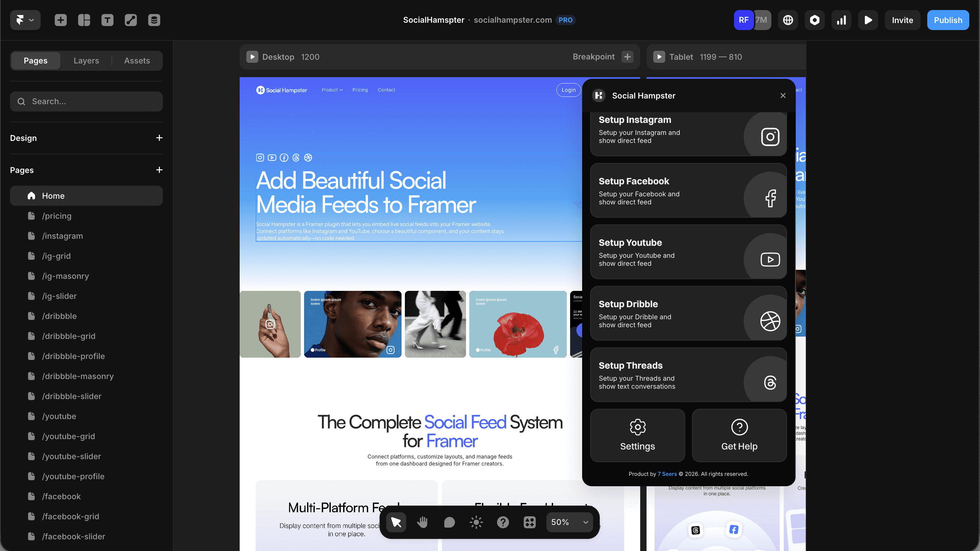Open the Vector/Path tool
Image resolution: width=980 pixels, height=551 pixels.
click(131, 20)
